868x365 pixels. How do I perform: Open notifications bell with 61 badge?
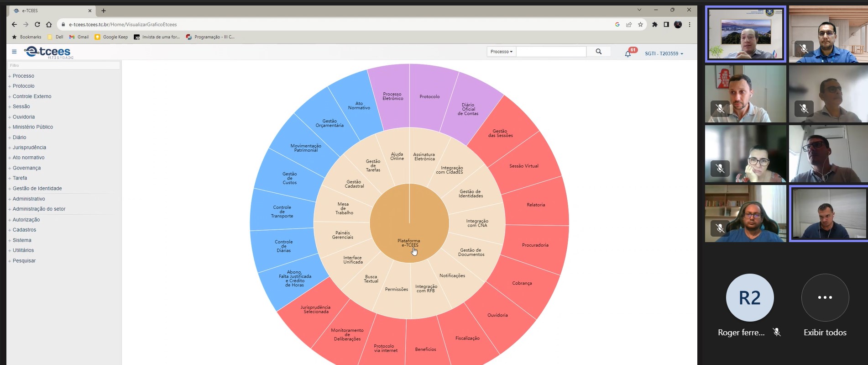click(x=628, y=53)
